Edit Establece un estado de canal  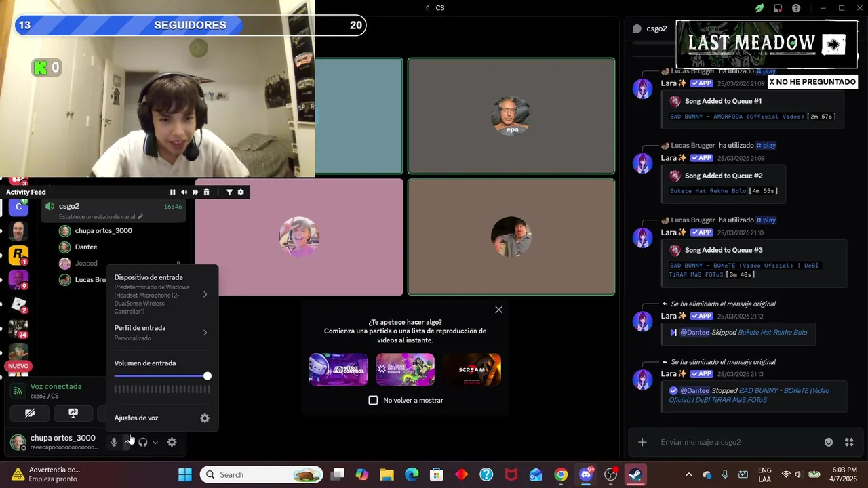[x=100, y=217]
